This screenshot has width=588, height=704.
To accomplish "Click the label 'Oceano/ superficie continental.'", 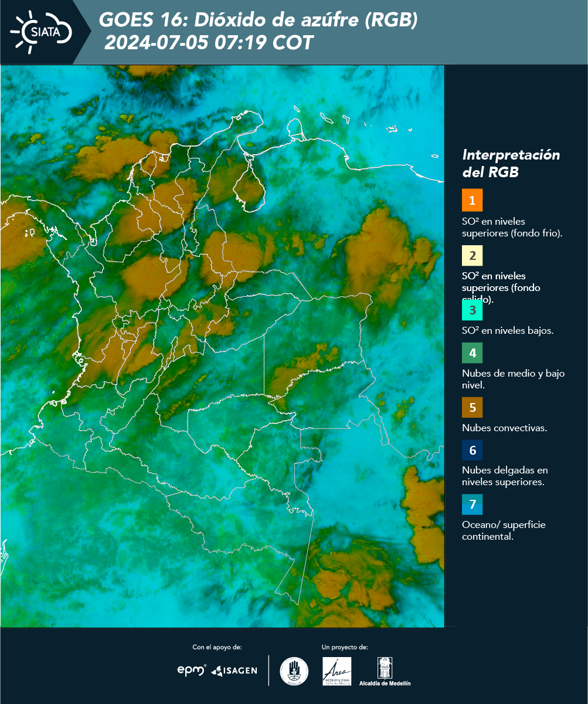I will pos(504,530).
